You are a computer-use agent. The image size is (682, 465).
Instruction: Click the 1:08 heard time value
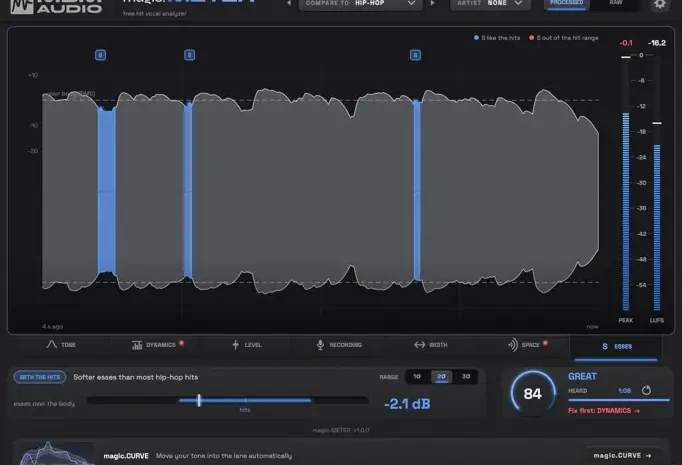(x=624, y=391)
